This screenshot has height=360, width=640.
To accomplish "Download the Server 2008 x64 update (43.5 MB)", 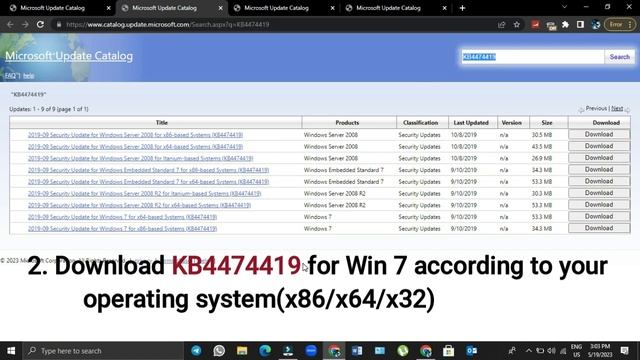I will point(599,146).
